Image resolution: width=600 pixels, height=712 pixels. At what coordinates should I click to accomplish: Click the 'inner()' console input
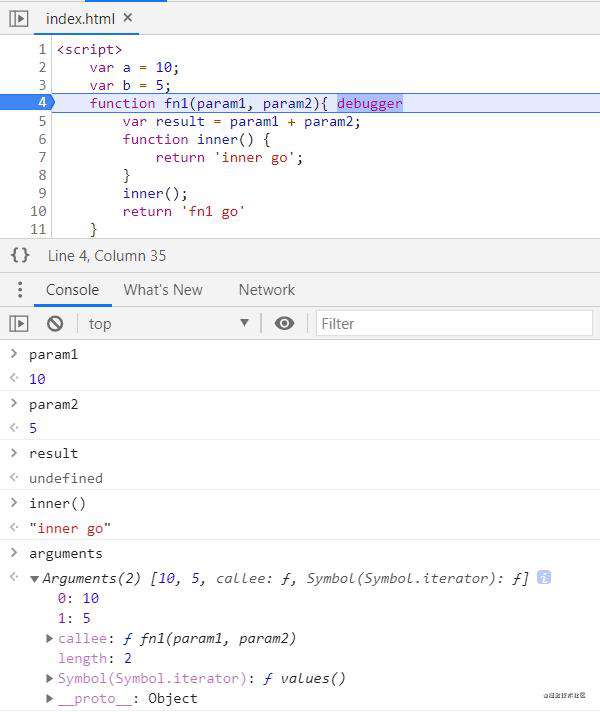57,504
